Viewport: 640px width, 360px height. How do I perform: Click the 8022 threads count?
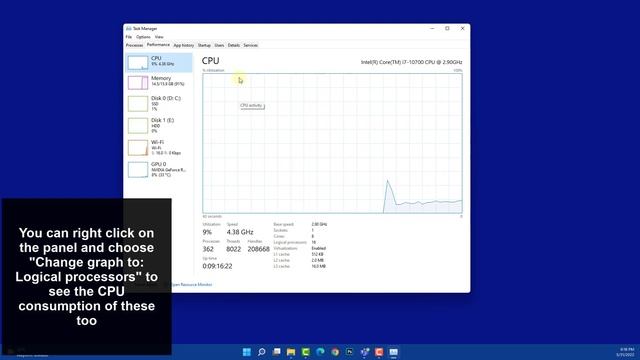(233, 249)
